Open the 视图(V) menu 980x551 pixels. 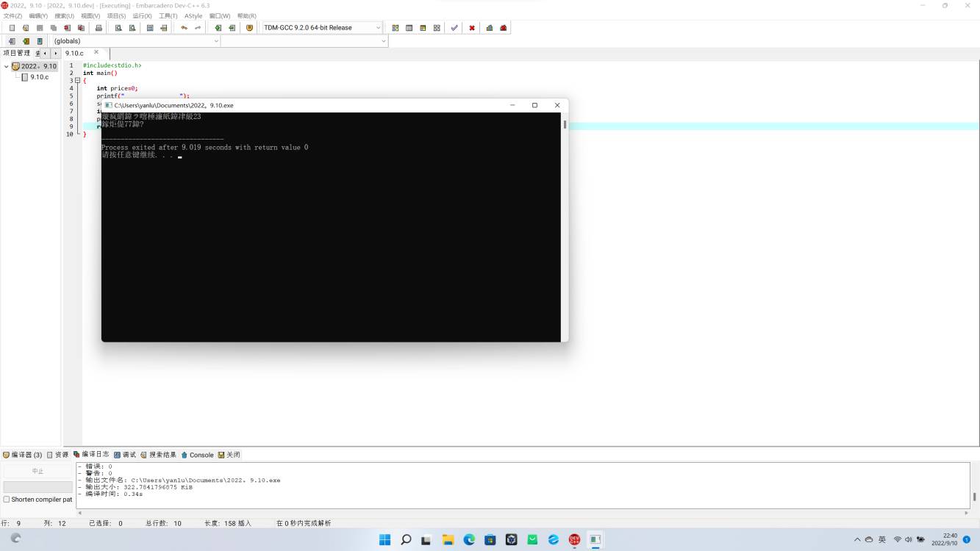[90, 16]
